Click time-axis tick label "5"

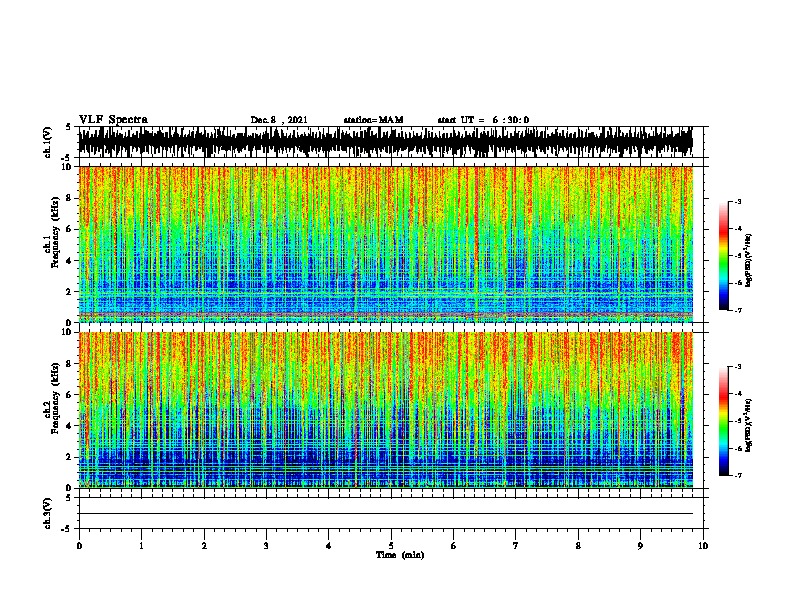point(391,546)
